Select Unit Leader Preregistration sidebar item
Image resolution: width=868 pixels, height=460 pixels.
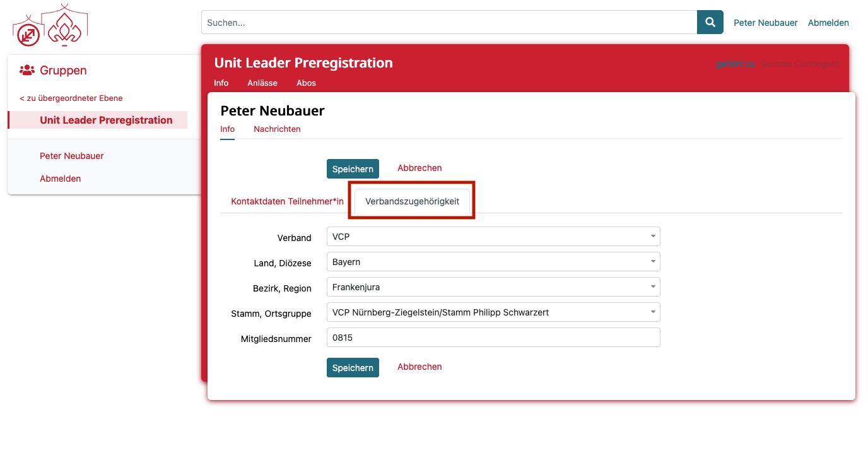(98, 120)
